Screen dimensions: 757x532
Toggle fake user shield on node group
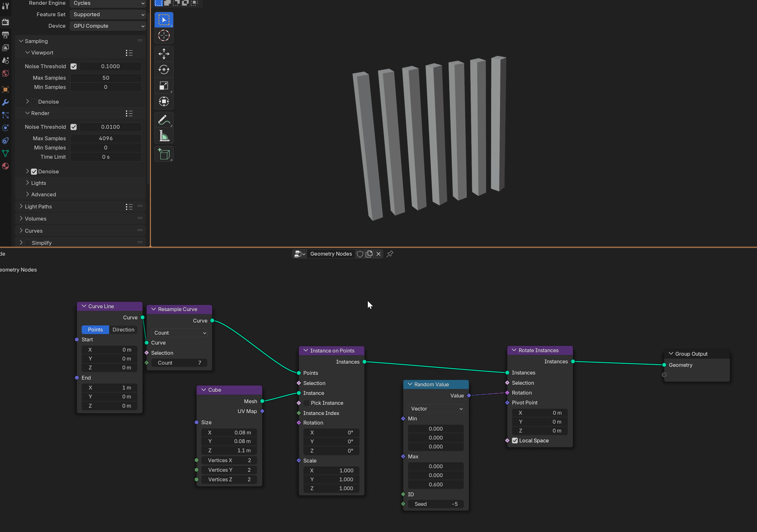point(360,254)
